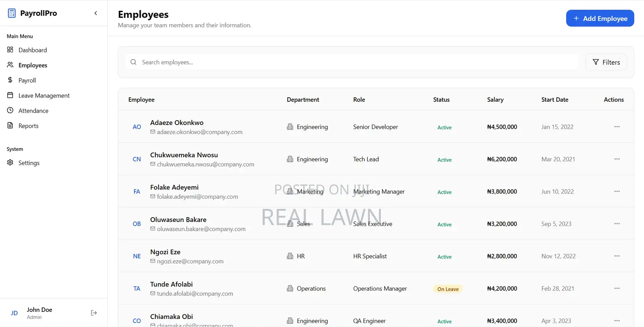The width and height of the screenshot is (644, 327).
Task: Click the Add Employee button
Action: (x=600, y=19)
